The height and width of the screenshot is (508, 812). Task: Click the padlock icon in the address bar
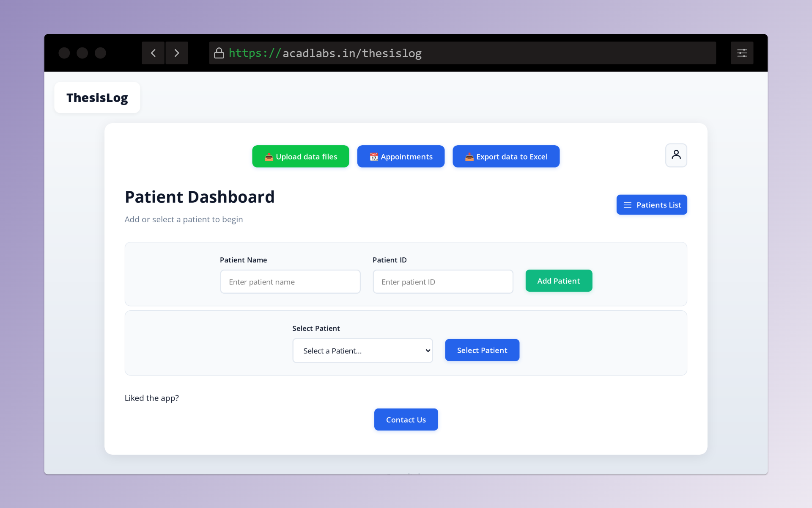point(219,53)
